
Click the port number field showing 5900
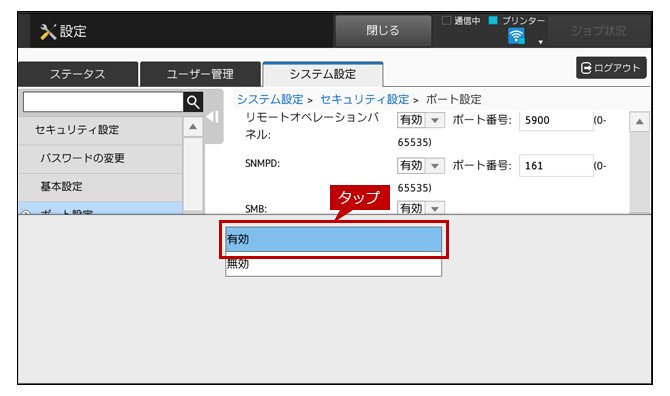pos(556,120)
